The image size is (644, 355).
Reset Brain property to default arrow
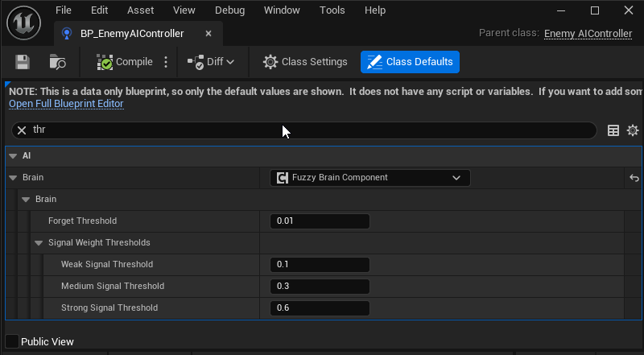634,178
